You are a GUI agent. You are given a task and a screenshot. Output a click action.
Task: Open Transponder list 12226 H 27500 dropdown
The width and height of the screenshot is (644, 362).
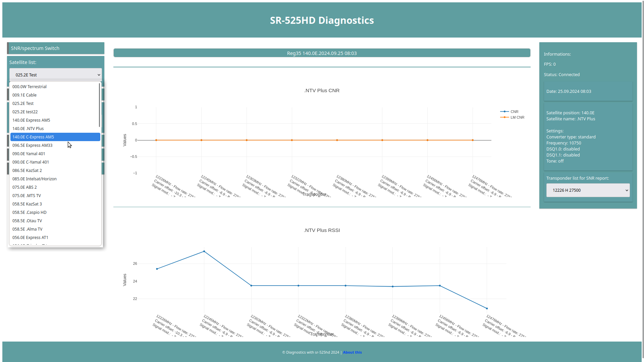588,190
